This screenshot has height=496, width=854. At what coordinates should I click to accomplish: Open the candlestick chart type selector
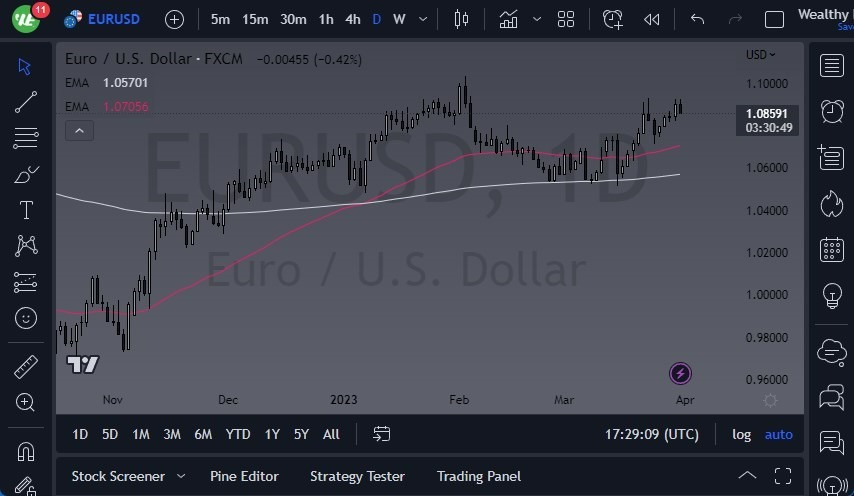coord(461,20)
